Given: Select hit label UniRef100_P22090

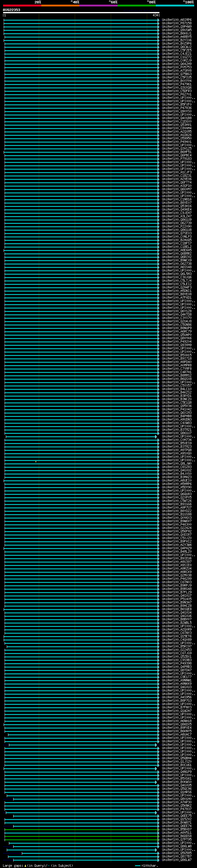Looking at the screenshot, I should point(176,226).
